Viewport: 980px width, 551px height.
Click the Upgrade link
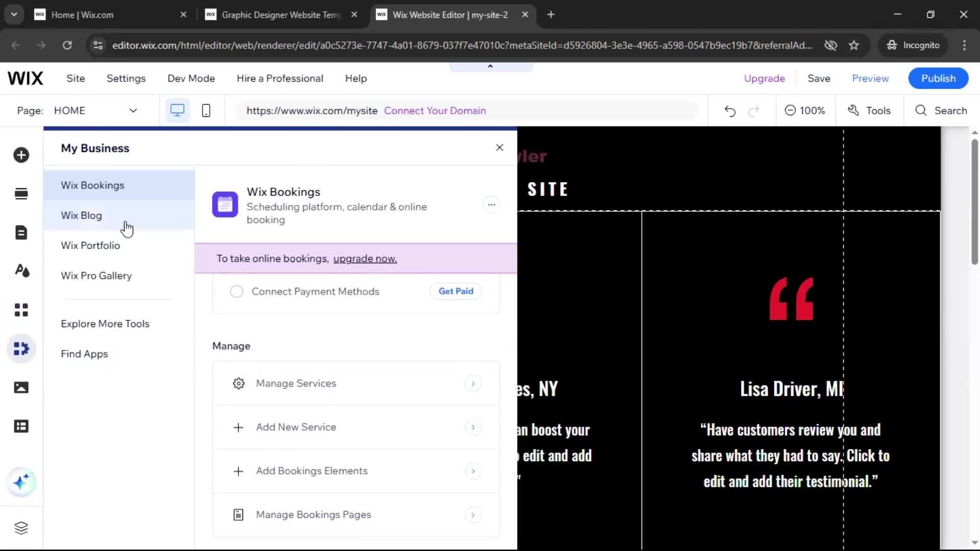click(x=764, y=79)
